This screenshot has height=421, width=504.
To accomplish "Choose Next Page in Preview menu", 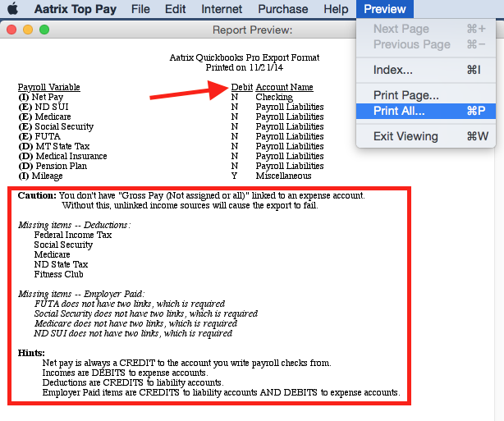I will tap(426, 29).
